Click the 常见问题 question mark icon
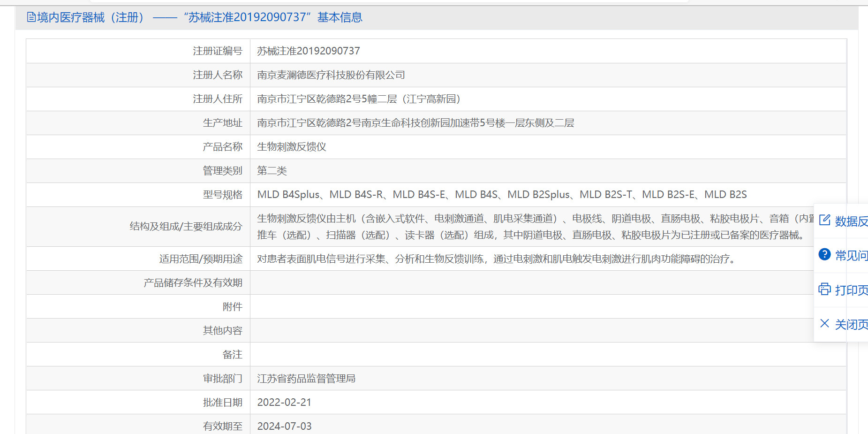Viewport: 868px width, 434px height. tap(824, 254)
